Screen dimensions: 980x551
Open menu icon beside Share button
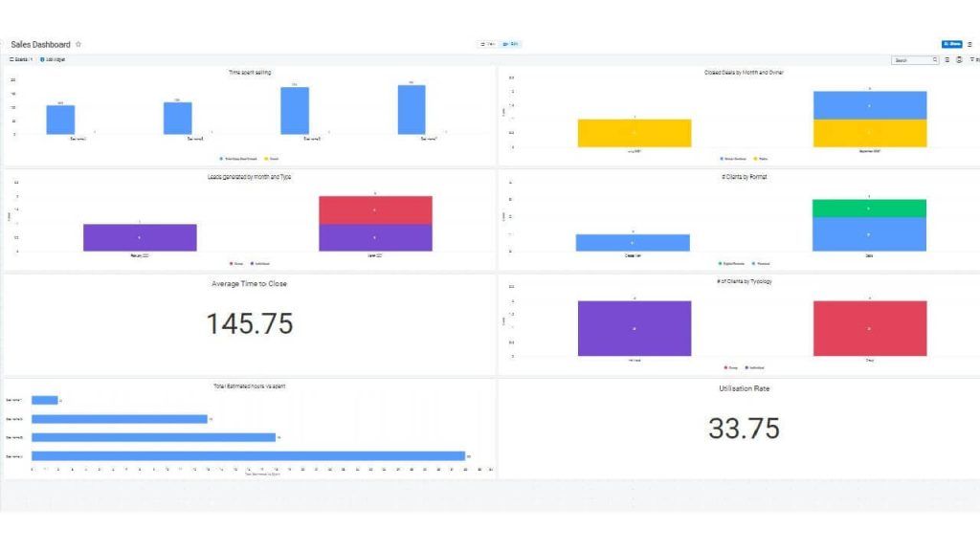click(970, 44)
